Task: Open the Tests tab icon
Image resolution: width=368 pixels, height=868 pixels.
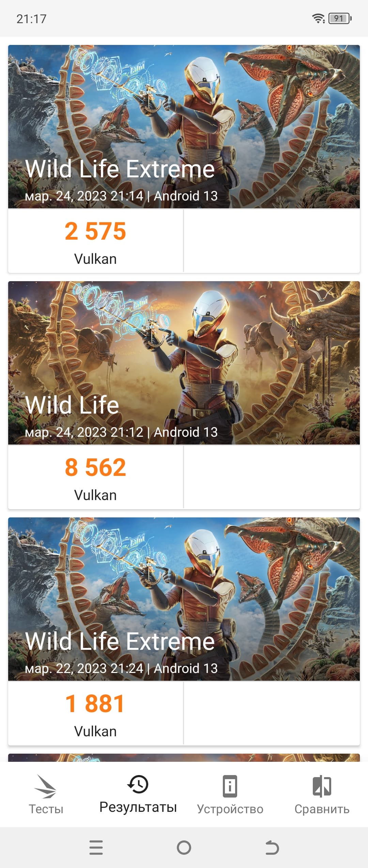Action: 46,786
